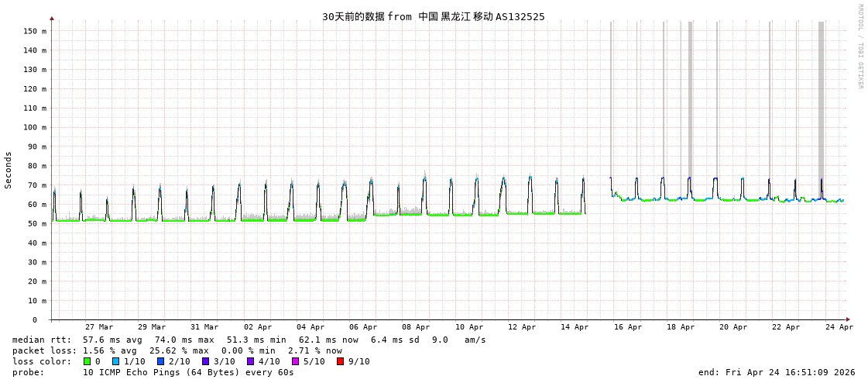Screen dimensions: 868x383
Task: Click the chart title with AS132525
Action: pyautogui.click(x=433, y=16)
